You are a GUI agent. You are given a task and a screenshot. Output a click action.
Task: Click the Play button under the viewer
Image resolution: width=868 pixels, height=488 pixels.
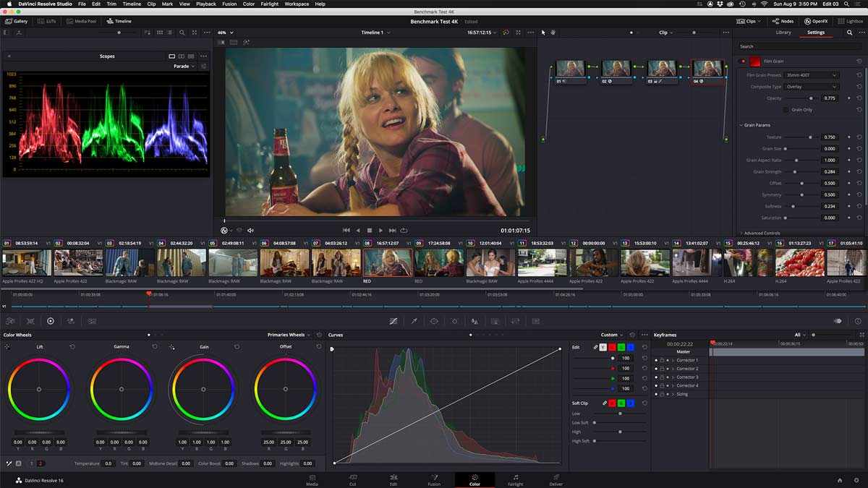(380, 231)
